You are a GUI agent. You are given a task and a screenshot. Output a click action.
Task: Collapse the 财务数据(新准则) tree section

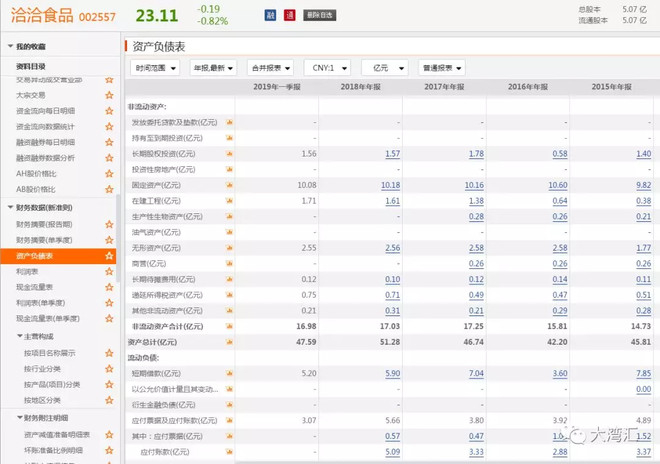coord(11,207)
